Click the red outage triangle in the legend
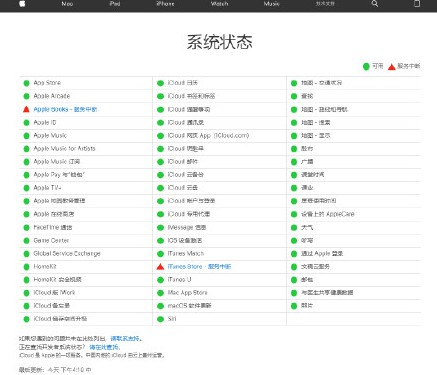Screen dimensions: 437x375 coord(392,67)
